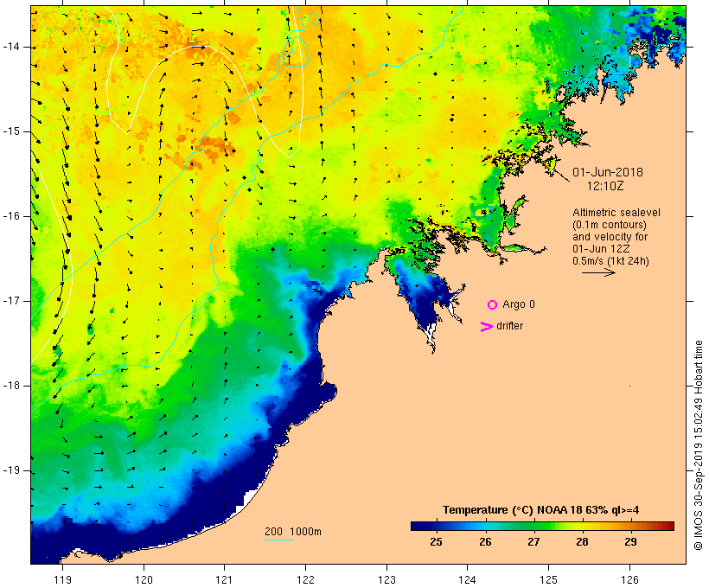Viewport: 709px width, 588px height.
Task: Click the latitude axis label -16
Action: [x=10, y=216]
